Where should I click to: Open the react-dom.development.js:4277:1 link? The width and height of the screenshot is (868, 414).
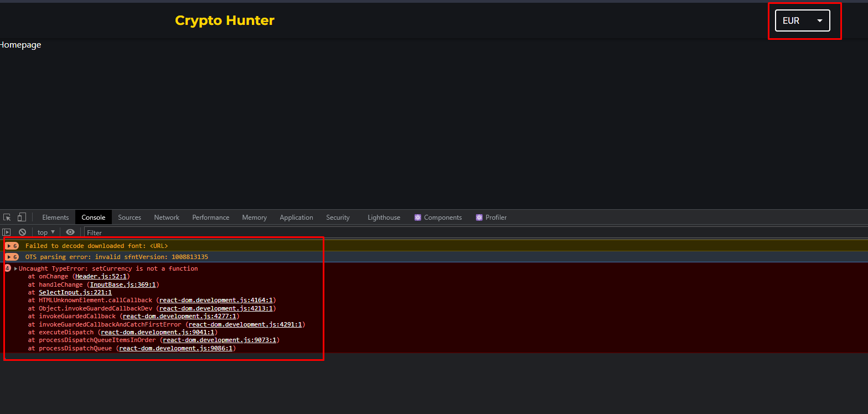(179, 316)
